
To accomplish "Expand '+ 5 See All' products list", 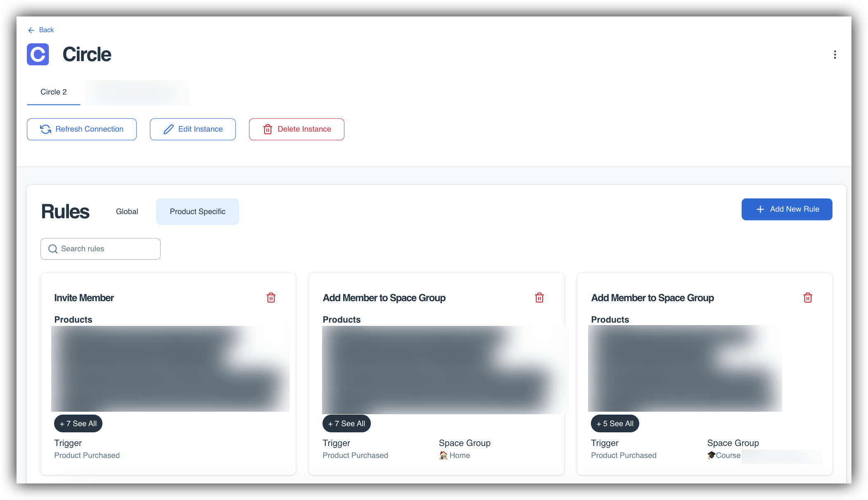I will click(615, 424).
